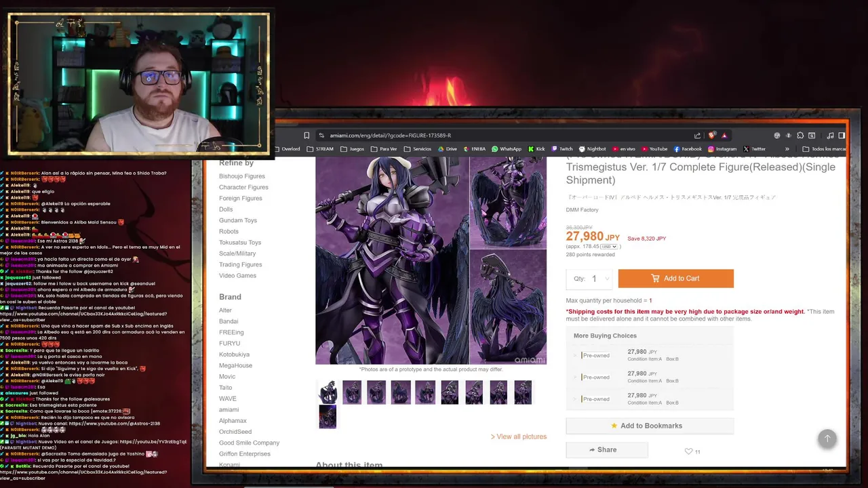Filter by Bandai brand
Screen dimensions: 868x488
(x=229, y=321)
